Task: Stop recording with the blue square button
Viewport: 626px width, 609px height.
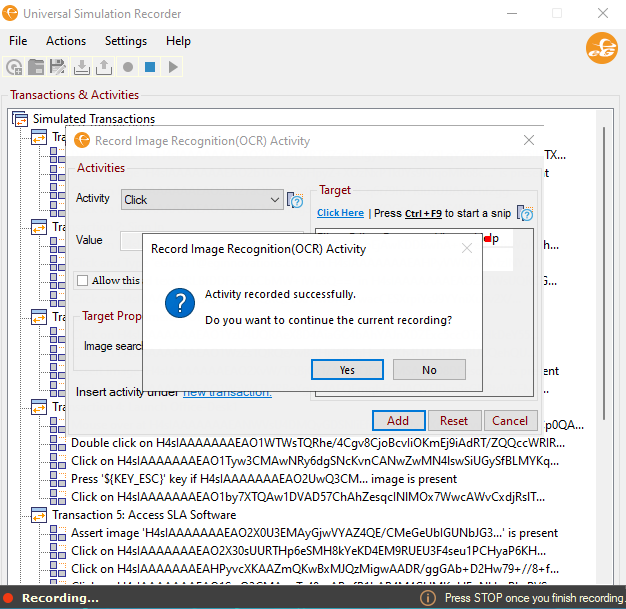Action: (150, 67)
